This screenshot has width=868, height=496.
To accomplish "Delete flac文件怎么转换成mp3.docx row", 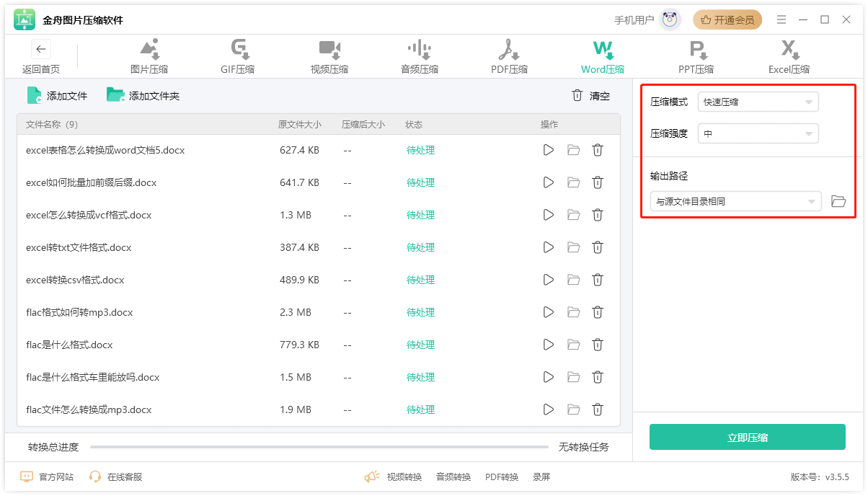I will pyautogui.click(x=598, y=409).
